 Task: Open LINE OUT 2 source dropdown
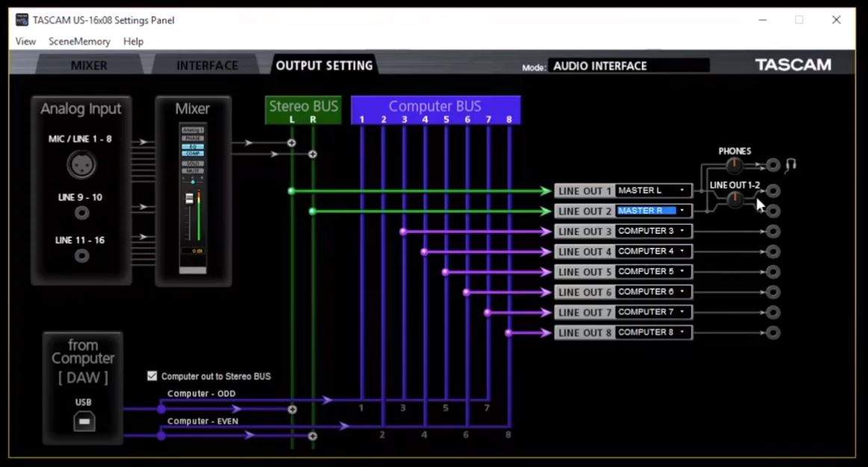(x=653, y=211)
